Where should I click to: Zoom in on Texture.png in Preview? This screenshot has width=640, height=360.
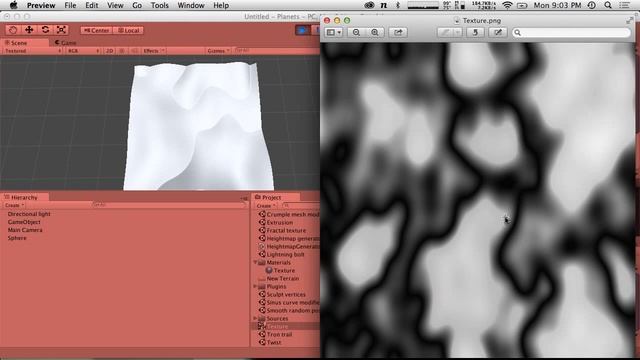375,32
